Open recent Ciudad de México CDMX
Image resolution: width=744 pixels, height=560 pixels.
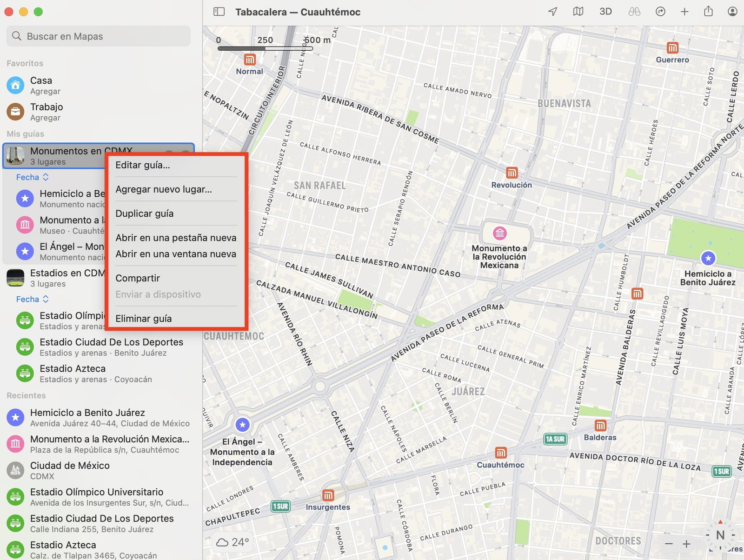[99, 471]
